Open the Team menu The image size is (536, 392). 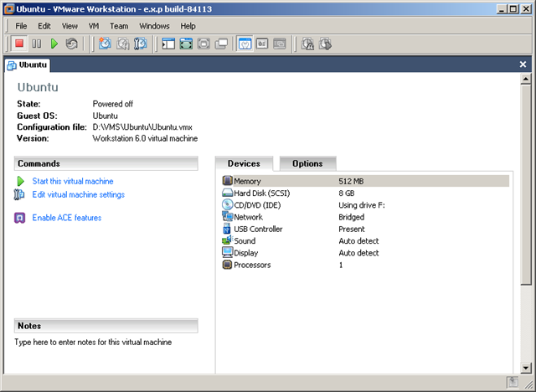(119, 26)
